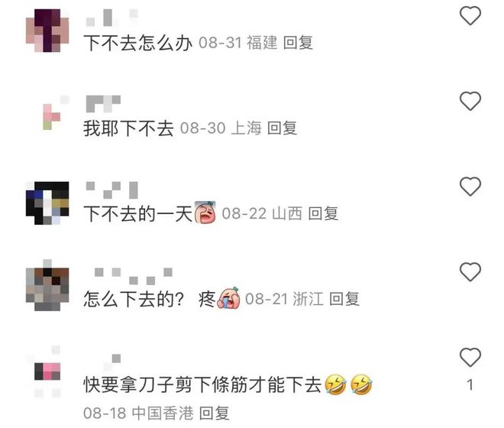Reply to the 08-30 上海 comment

(282, 128)
